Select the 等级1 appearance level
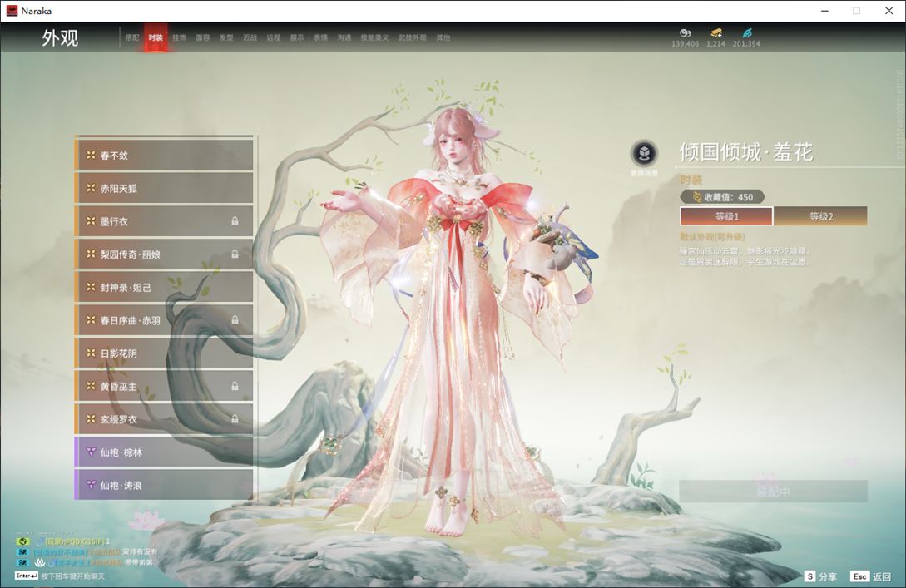 [x=726, y=216]
